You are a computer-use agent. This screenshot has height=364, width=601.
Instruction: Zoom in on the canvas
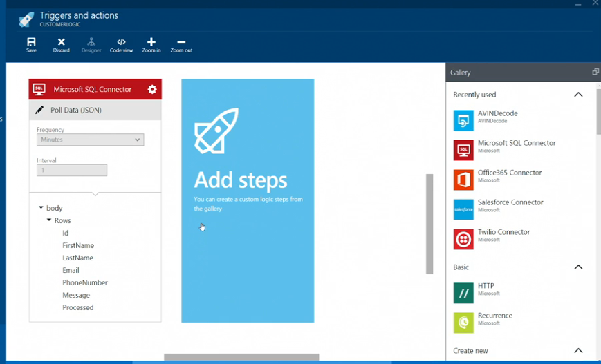(x=151, y=45)
